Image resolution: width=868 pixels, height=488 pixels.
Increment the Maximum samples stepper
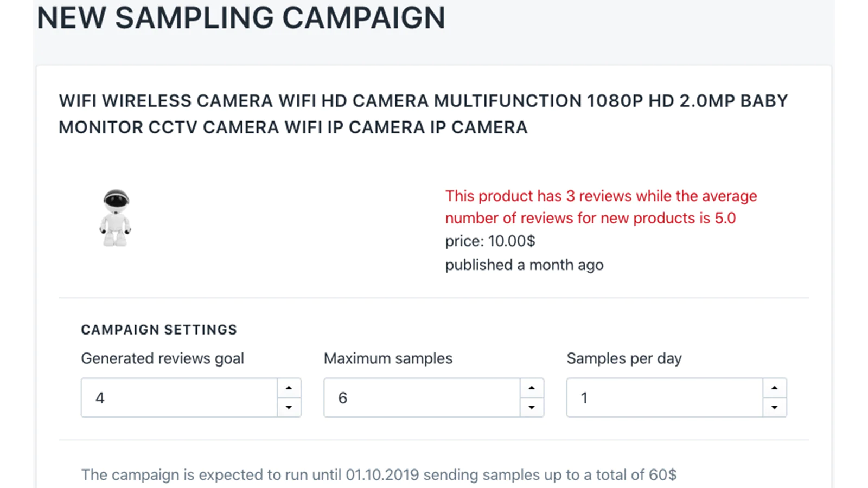coord(532,388)
